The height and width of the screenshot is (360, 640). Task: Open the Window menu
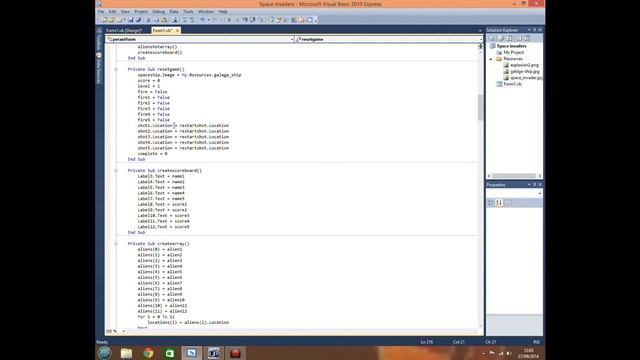pos(206,11)
